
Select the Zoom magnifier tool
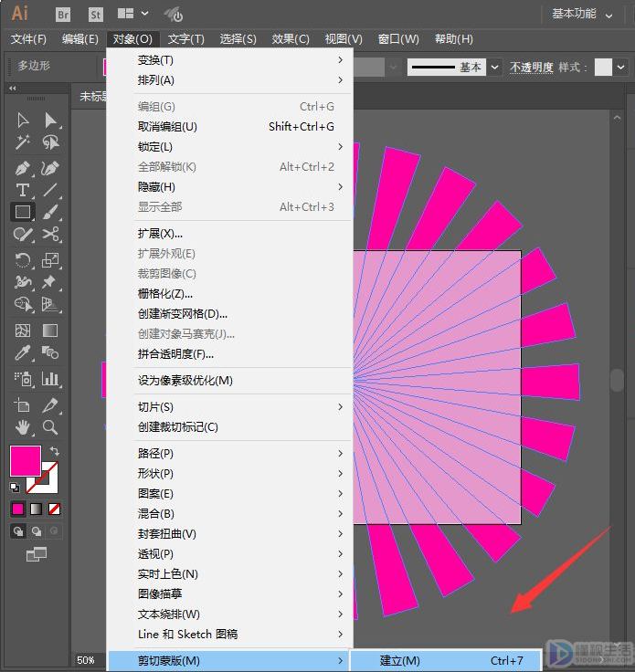click(50, 427)
